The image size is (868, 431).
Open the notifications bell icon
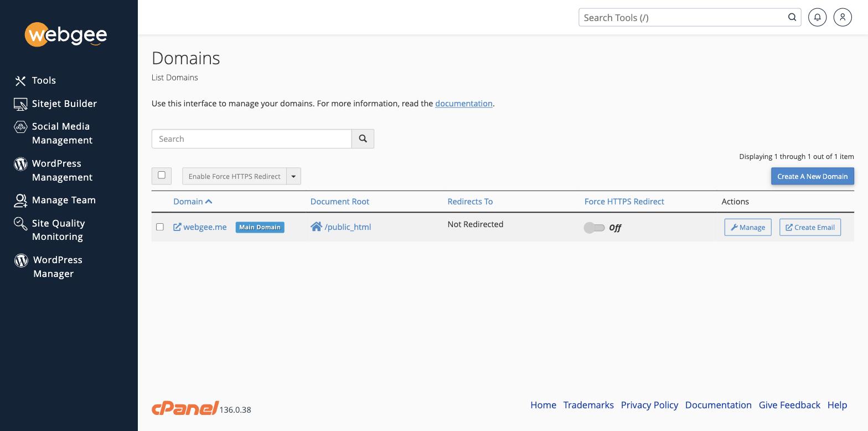click(x=817, y=17)
